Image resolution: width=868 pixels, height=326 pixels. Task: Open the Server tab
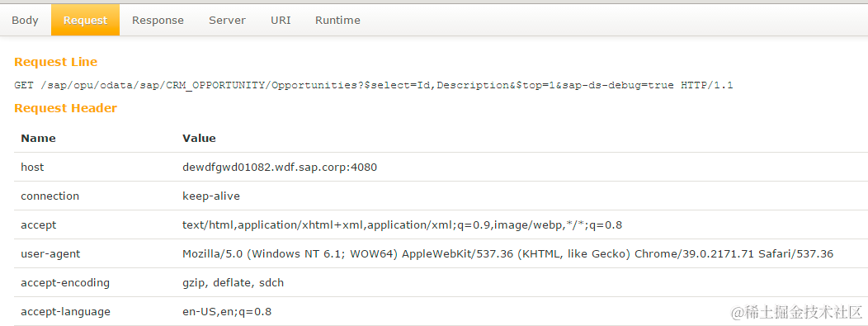click(227, 21)
